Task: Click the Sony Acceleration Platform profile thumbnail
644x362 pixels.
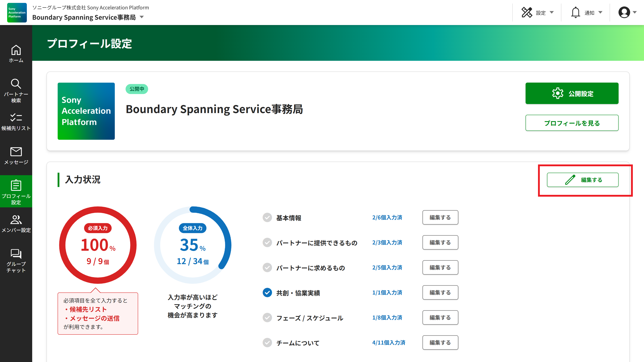Action: point(86,111)
